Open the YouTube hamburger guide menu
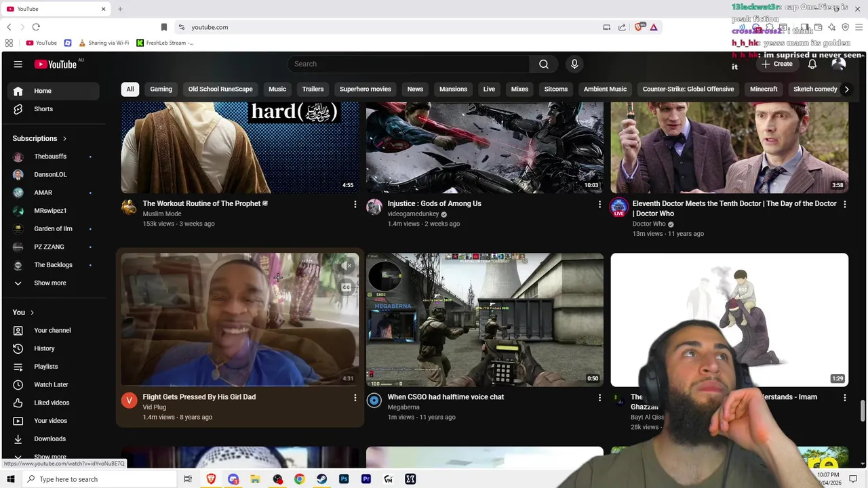This screenshot has width=868, height=488. coord(18,64)
